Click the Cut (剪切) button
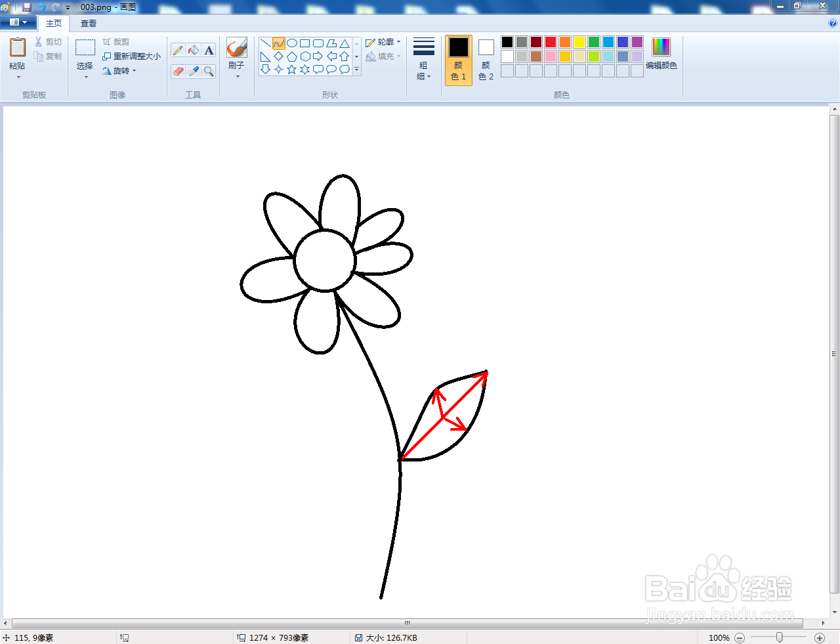The image size is (840, 644). (x=49, y=42)
